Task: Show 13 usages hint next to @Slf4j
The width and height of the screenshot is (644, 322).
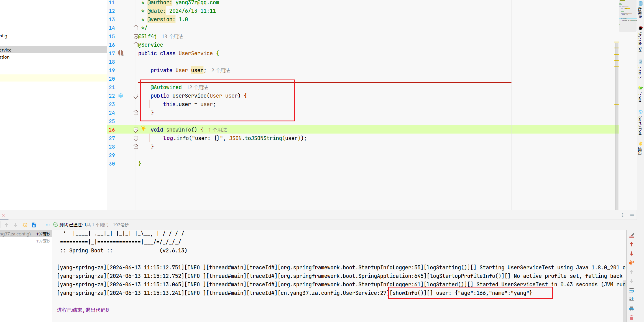Action: 172,37
